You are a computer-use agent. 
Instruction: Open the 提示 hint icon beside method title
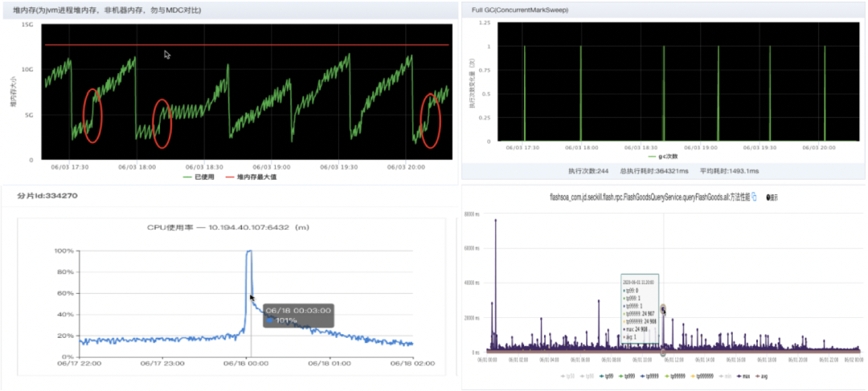(772, 198)
